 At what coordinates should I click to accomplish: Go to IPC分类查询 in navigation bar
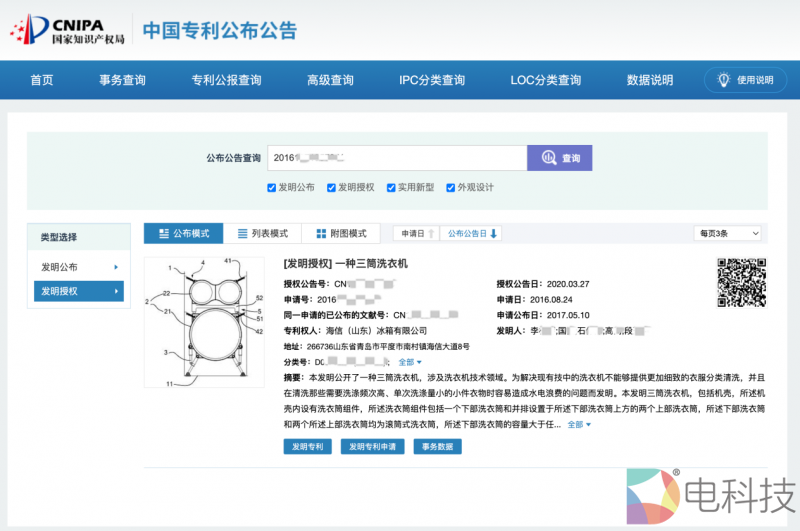tap(432, 80)
